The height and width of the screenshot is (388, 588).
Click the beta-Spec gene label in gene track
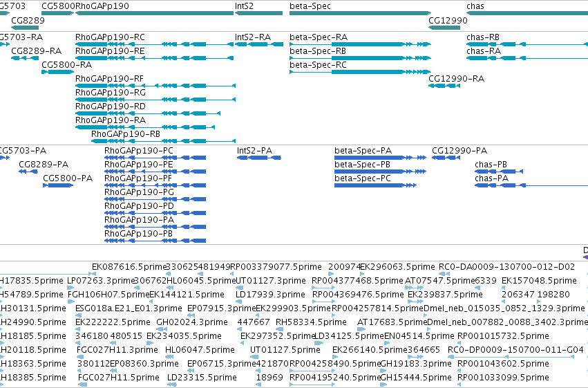click(310, 6)
